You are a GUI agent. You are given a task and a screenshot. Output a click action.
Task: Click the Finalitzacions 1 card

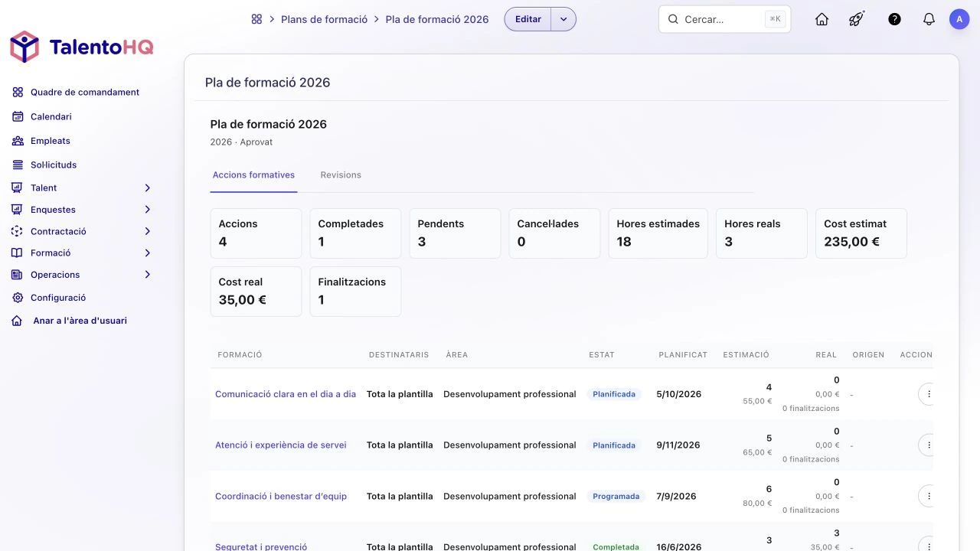tap(355, 292)
